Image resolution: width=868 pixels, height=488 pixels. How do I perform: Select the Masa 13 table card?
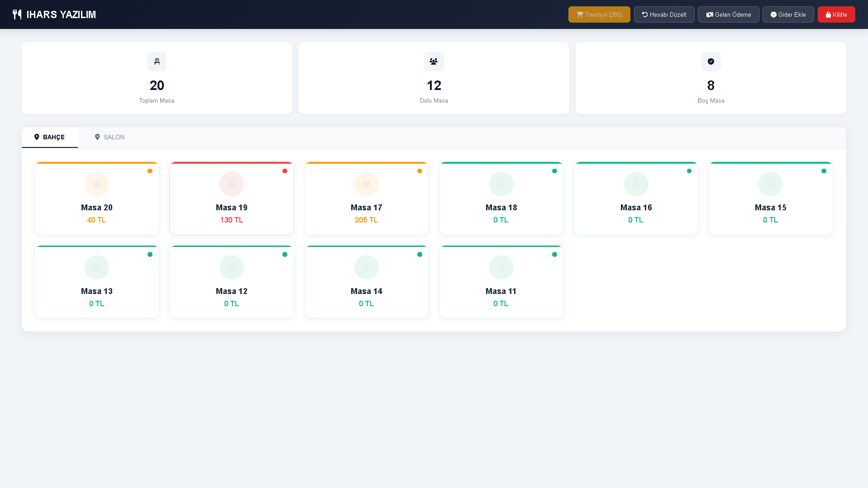tap(97, 283)
